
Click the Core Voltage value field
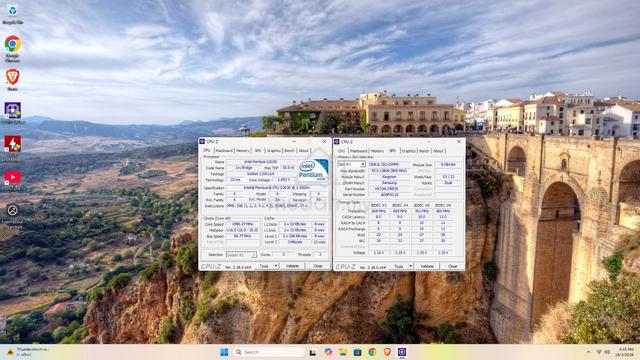(x=283, y=180)
